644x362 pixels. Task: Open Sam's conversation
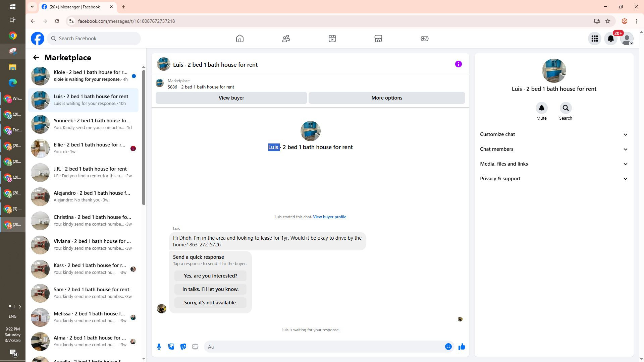click(83, 293)
